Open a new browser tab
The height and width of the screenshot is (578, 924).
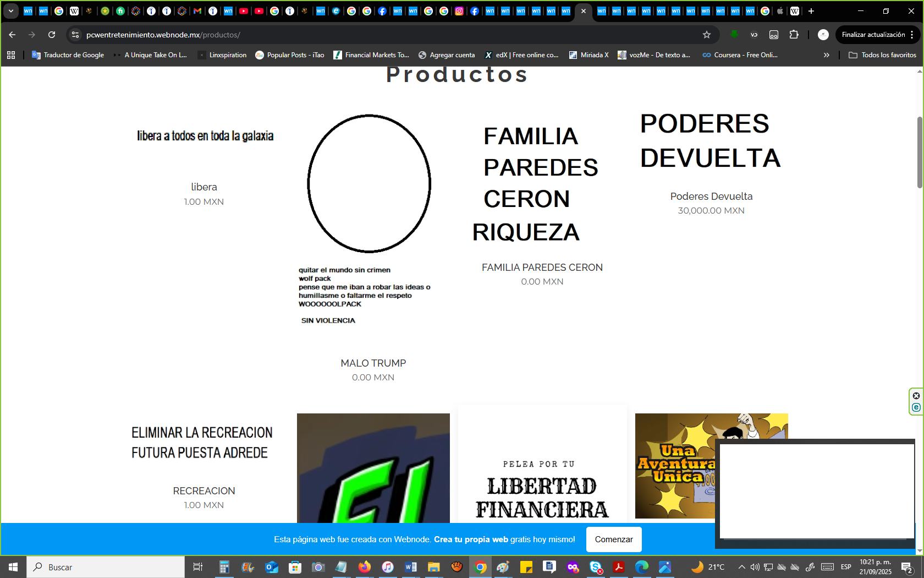coord(811,11)
